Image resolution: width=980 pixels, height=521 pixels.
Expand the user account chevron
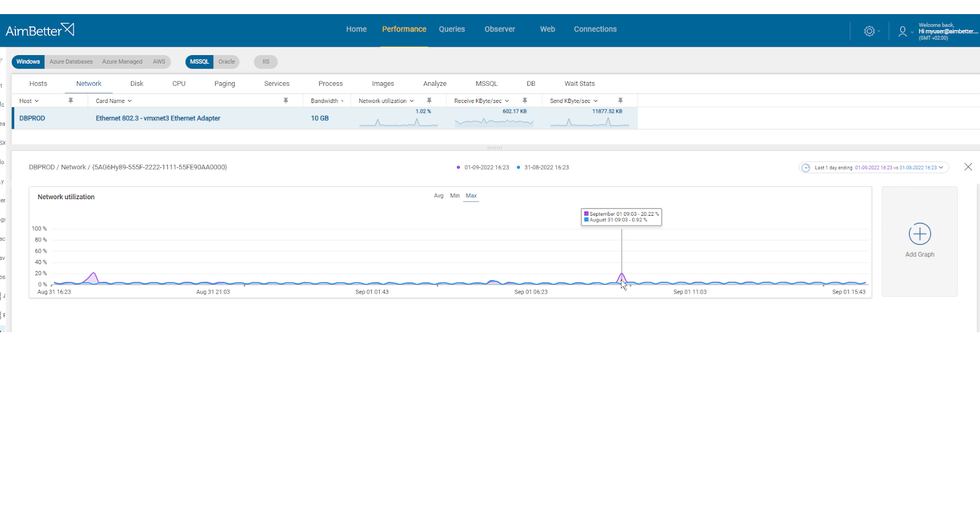point(912,32)
